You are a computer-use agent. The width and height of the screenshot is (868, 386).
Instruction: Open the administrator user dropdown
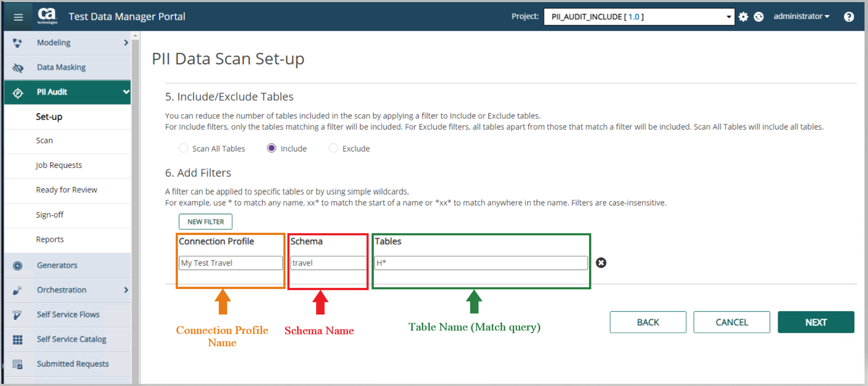click(801, 17)
